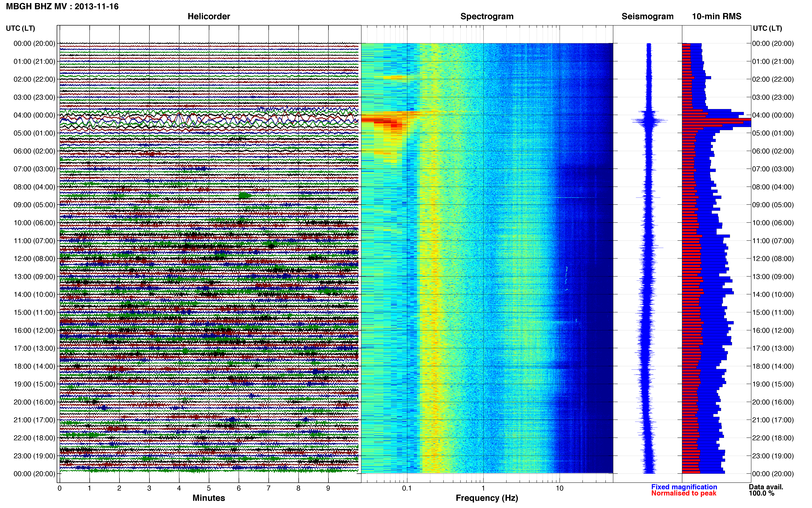This screenshot has height=508, width=812.
Task: Select the 'Helicorder' panel heading
Action: click(209, 16)
